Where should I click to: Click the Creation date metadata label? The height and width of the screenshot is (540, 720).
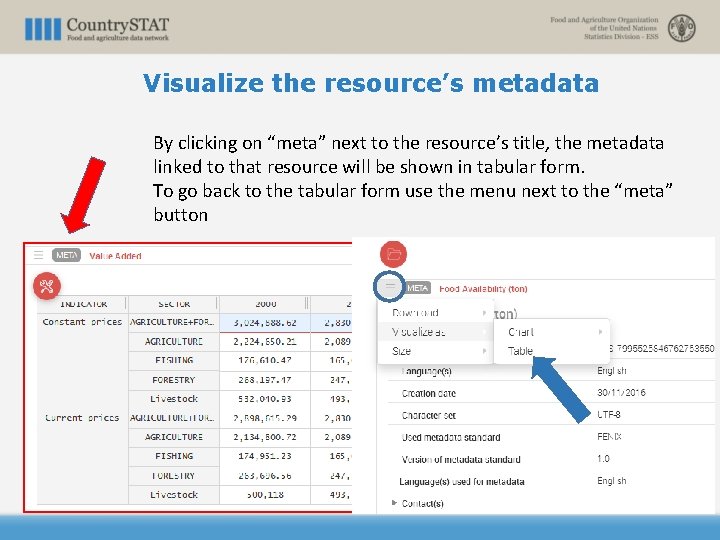[x=428, y=394]
